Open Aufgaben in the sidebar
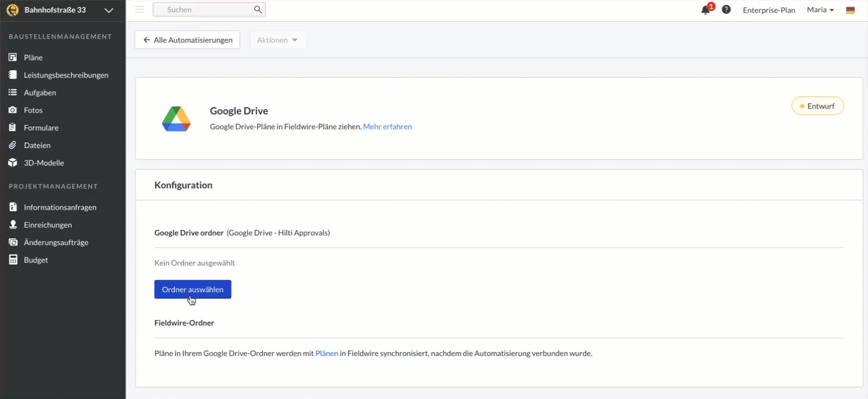This screenshot has height=399, width=868. coord(40,92)
